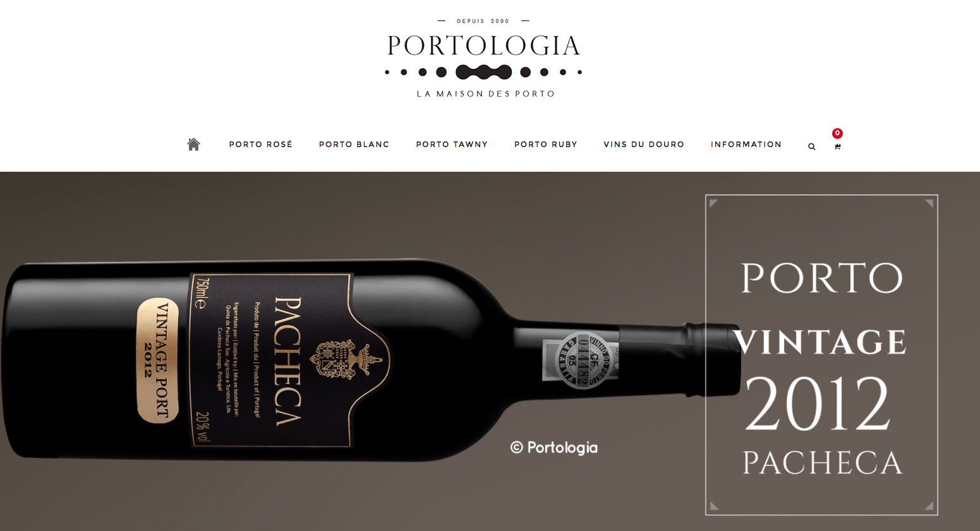Open the Porto Rosé menu
Screen dimensions: 980x531
pos(261,145)
